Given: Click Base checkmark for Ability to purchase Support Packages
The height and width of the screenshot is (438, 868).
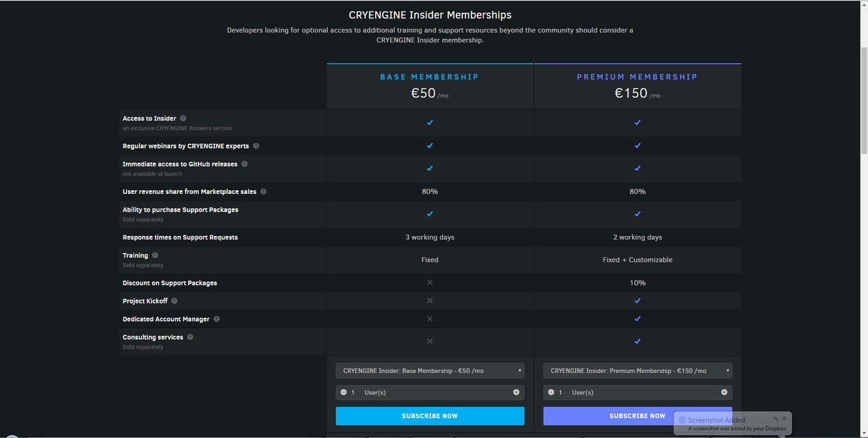Looking at the screenshot, I should click(430, 214).
